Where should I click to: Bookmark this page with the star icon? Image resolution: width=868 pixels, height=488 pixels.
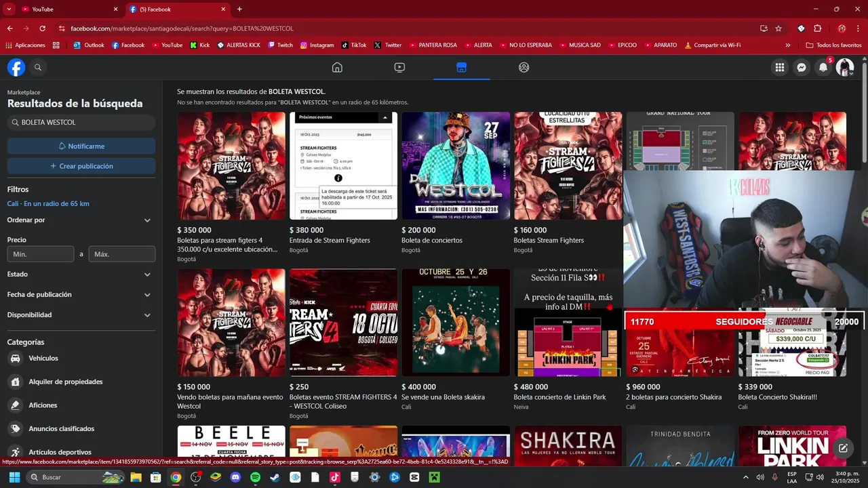(778, 28)
